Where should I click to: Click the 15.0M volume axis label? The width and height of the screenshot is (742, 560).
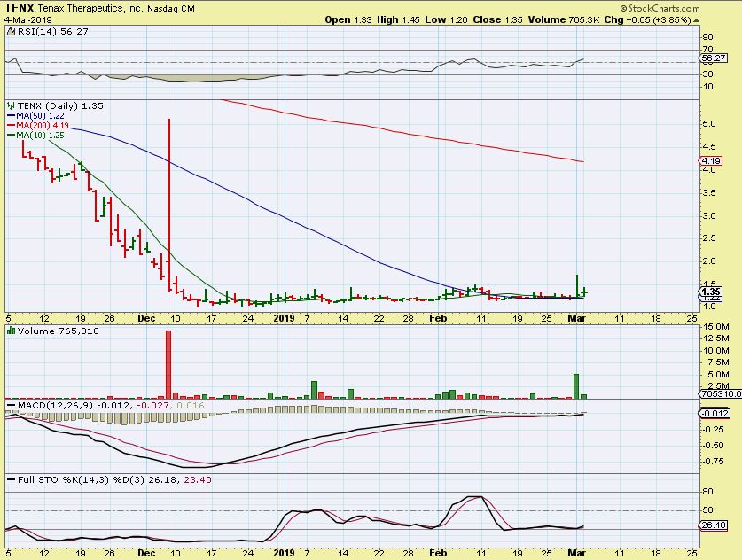coord(716,327)
